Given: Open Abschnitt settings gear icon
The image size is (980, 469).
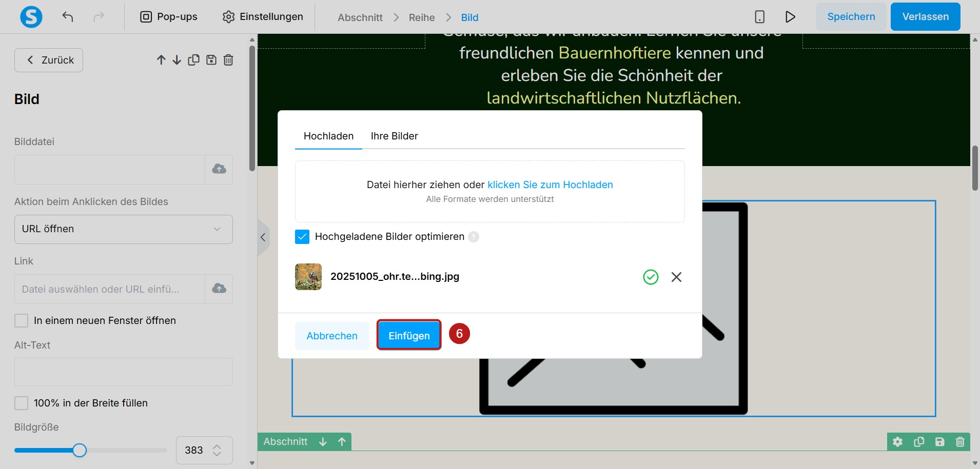Looking at the screenshot, I should 897,442.
